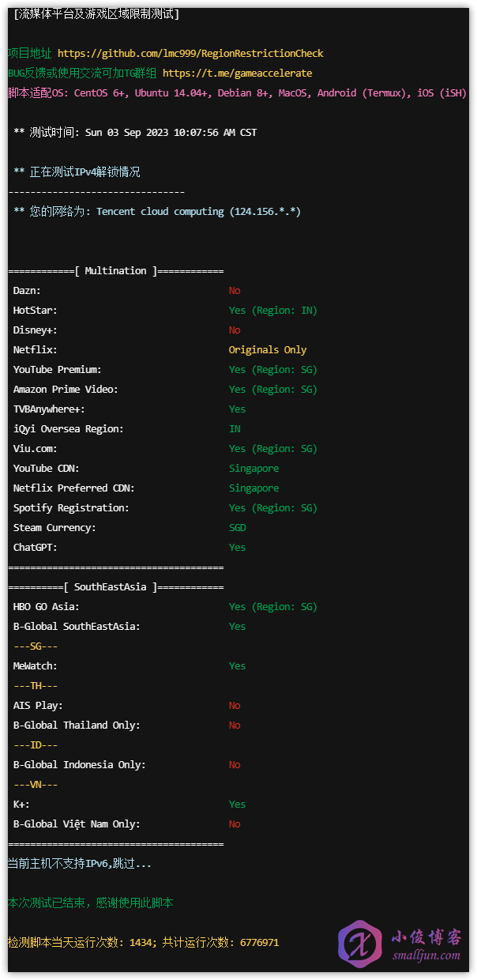Select the Netflix Preferred CDN label
477x980 pixels.
pos(74,488)
